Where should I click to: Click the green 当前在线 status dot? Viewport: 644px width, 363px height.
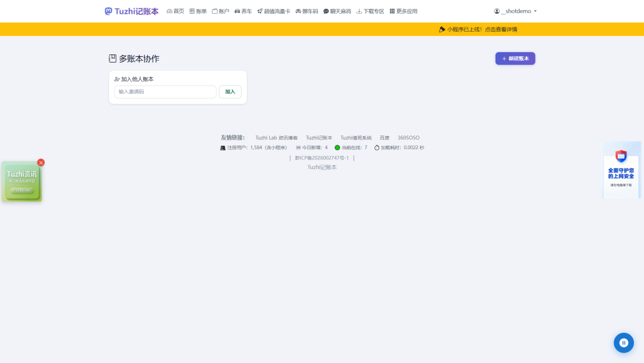point(337,147)
